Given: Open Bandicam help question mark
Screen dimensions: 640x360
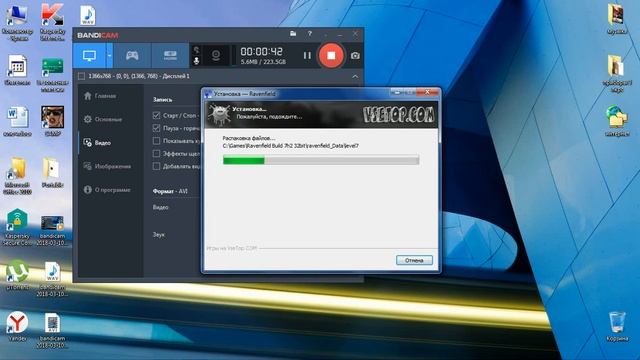Looking at the screenshot, I should click(x=310, y=33).
